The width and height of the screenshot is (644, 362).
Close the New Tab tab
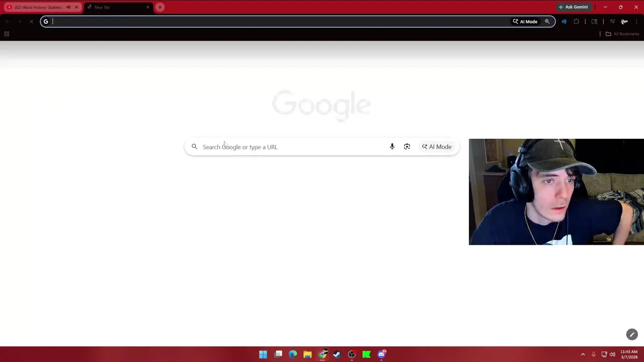[x=148, y=7]
